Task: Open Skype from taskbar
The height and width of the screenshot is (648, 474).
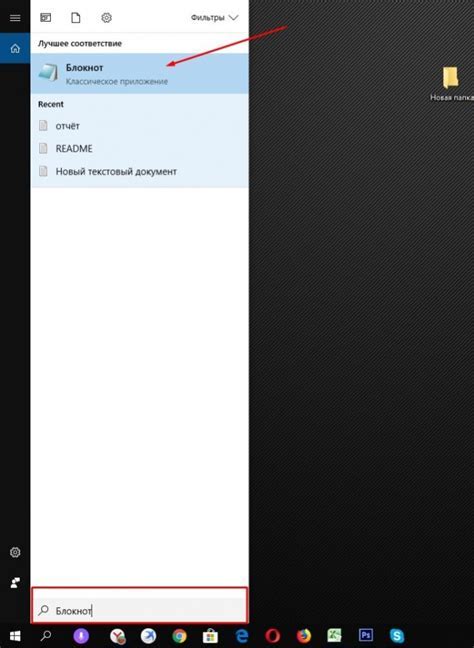Action: click(397, 636)
